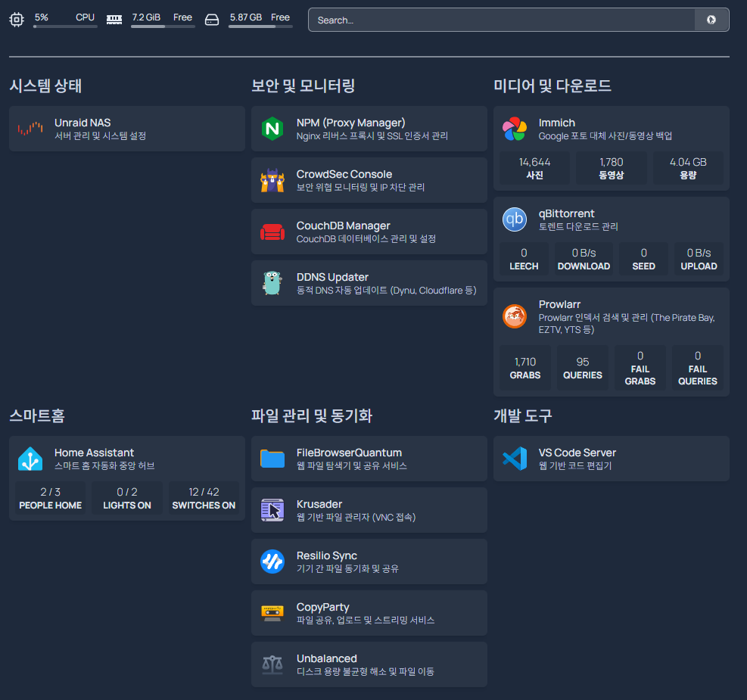Screen dimensions: 747x700
Task: Open Home Assistant service title
Action: (x=94, y=453)
